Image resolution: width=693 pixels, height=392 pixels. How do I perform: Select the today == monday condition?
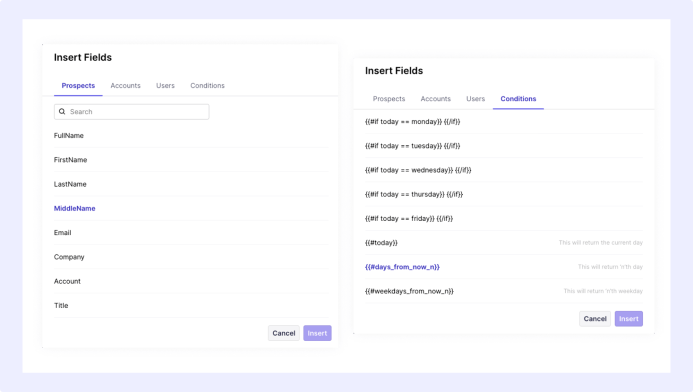coord(504,122)
